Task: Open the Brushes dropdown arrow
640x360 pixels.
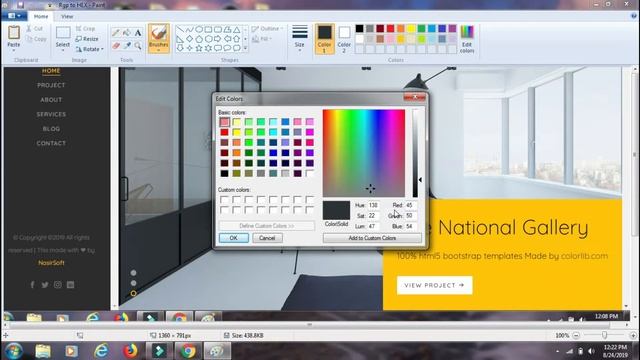Action: point(159,51)
